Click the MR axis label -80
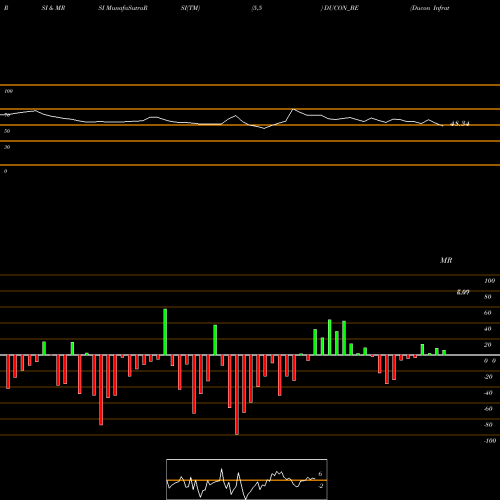This screenshot has height=500, width=500. pyautogui.click(x=488, y=425)
